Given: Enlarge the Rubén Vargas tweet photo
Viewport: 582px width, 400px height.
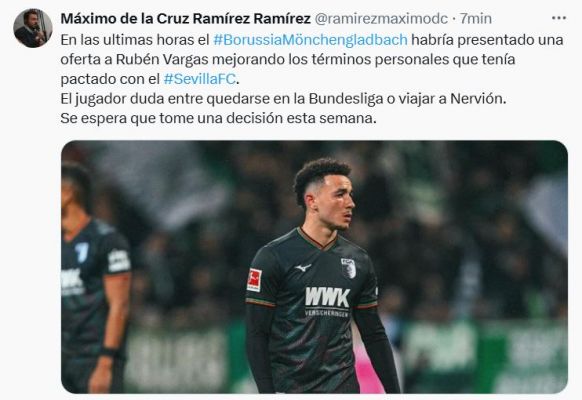Looking at the screenshot, I should (314, 267).
